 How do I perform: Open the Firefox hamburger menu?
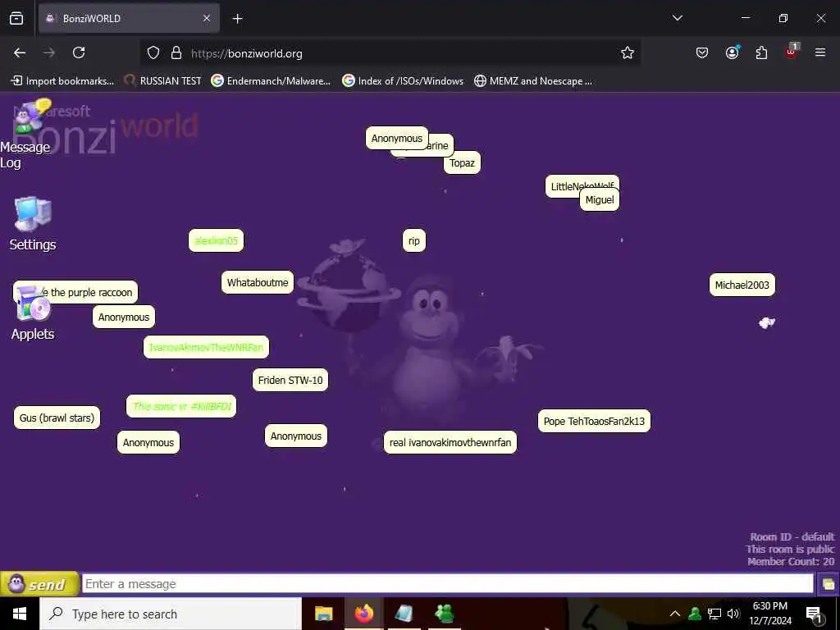pos(820,52)
